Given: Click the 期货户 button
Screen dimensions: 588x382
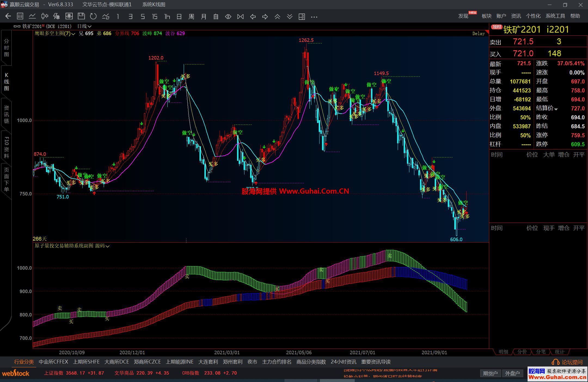Looking at the screenshot, I should tap(490, 373).
